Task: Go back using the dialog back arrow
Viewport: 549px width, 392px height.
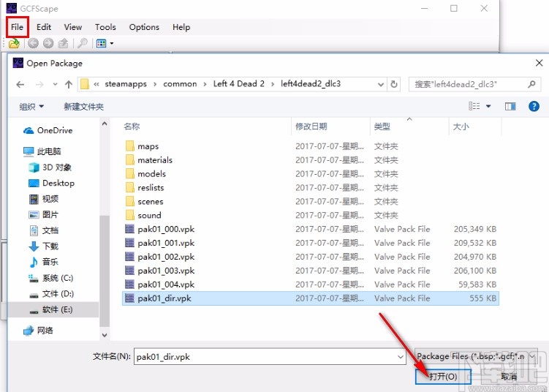Action: click(x=20, y=84)
